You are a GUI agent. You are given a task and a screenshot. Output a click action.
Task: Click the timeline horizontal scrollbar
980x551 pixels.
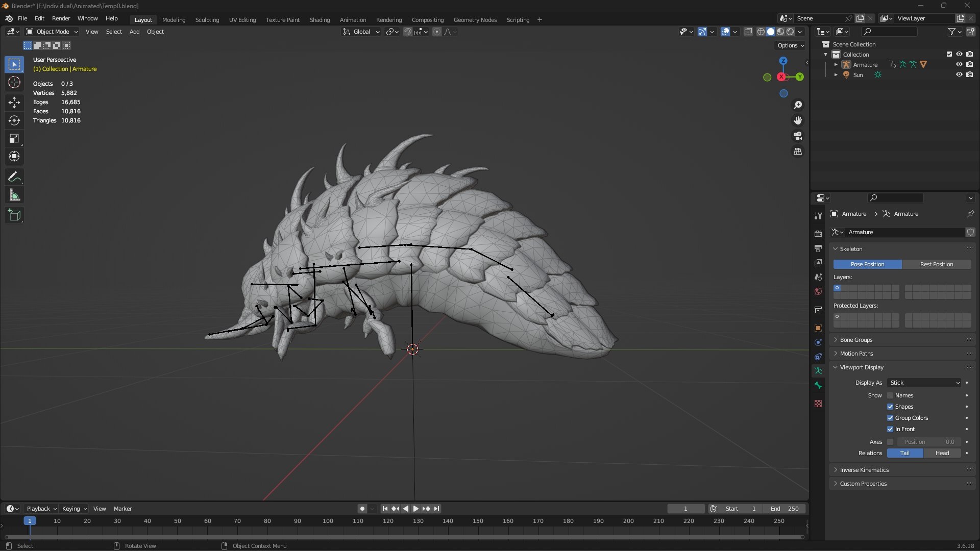(x=404, y=537)
